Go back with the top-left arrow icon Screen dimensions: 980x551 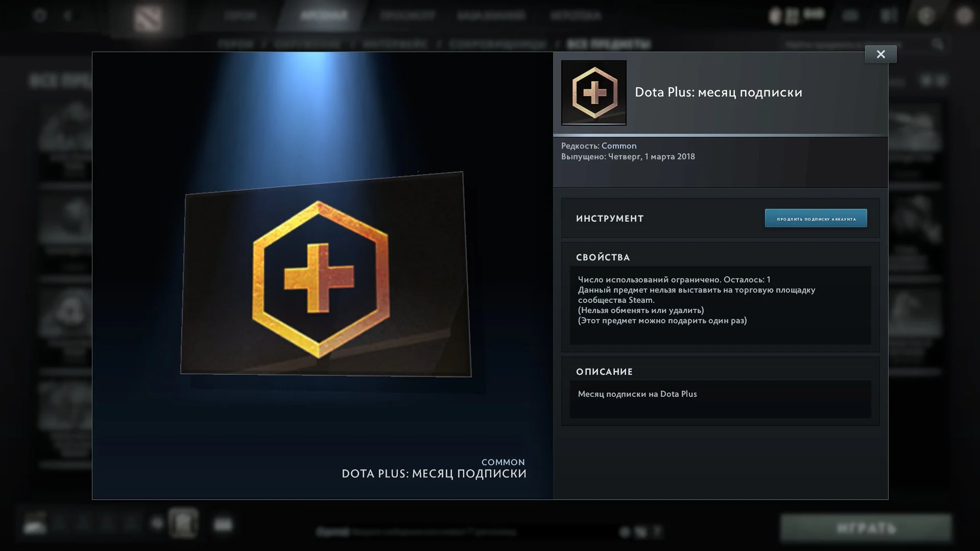click(67, 15)
